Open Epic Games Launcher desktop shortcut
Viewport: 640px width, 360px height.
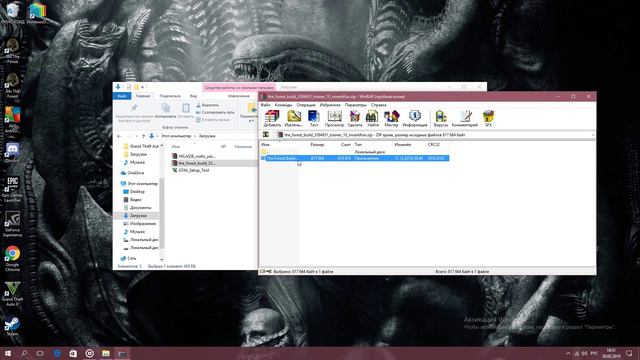pyautogui.click(x=12, y=189)
